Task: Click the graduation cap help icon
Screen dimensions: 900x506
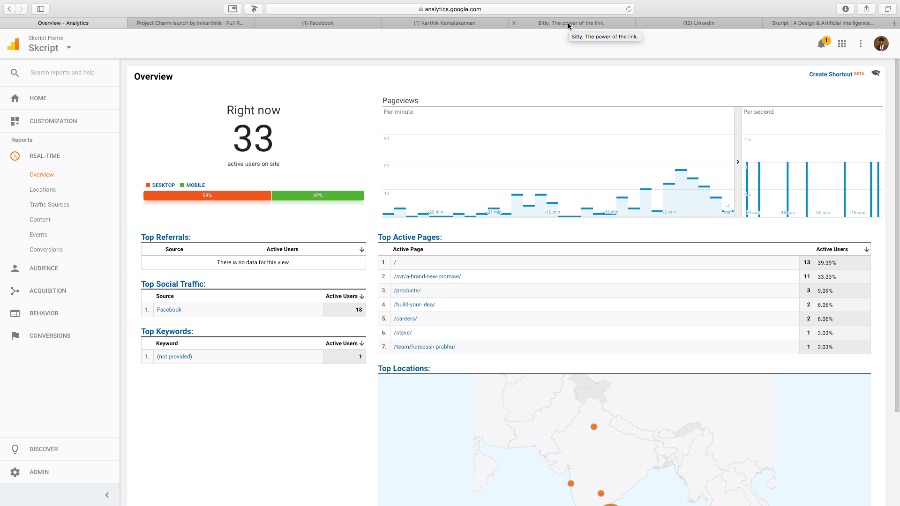Action: pos(875,73)
